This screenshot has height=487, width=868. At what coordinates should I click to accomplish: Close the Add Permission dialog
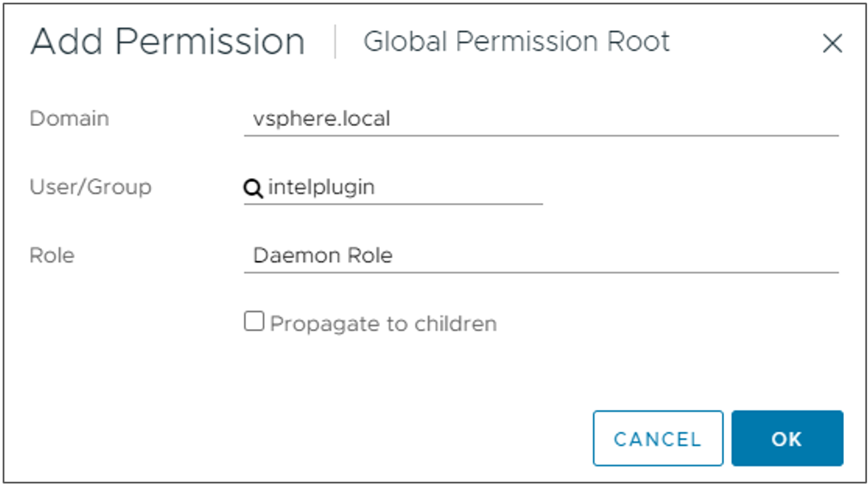832,44
